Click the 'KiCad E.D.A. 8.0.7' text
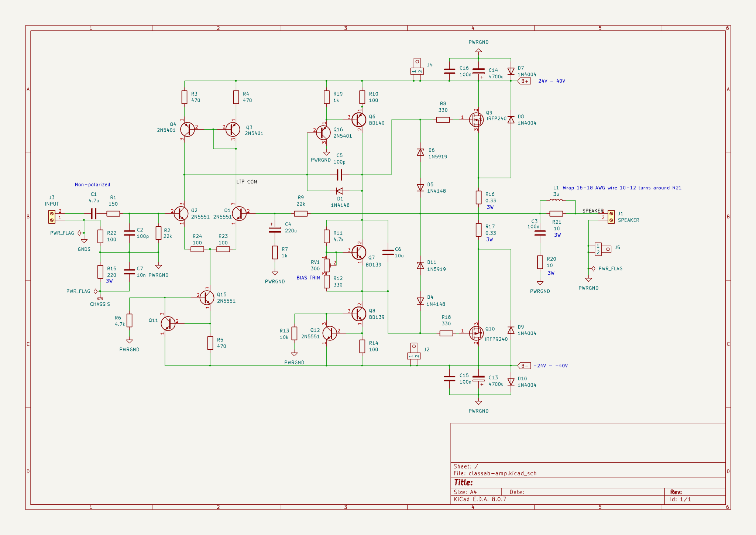The image size is (756, 535). (x=480, y=499)
